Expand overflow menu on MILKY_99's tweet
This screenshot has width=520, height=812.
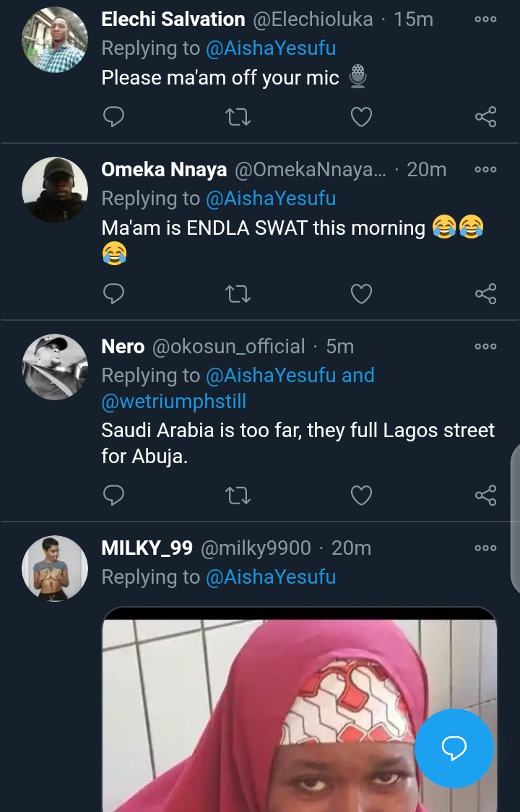(485, 548)
